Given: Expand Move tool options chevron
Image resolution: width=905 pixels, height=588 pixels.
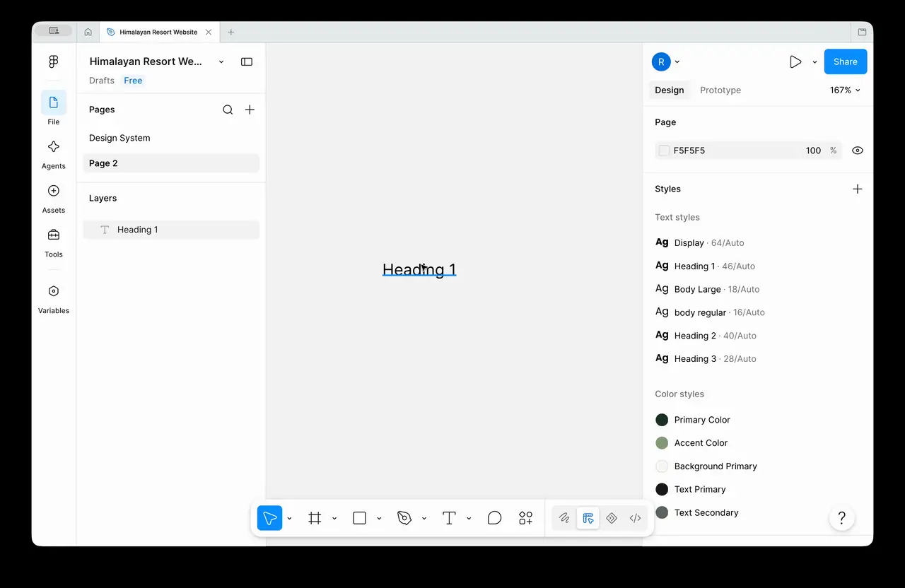Looking at the screenshot, I should 289,519.
